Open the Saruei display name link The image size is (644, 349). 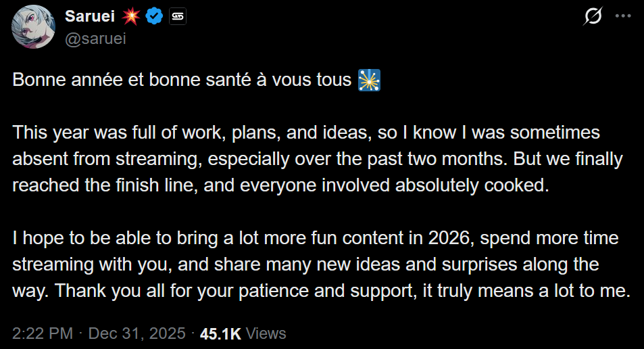89,16
